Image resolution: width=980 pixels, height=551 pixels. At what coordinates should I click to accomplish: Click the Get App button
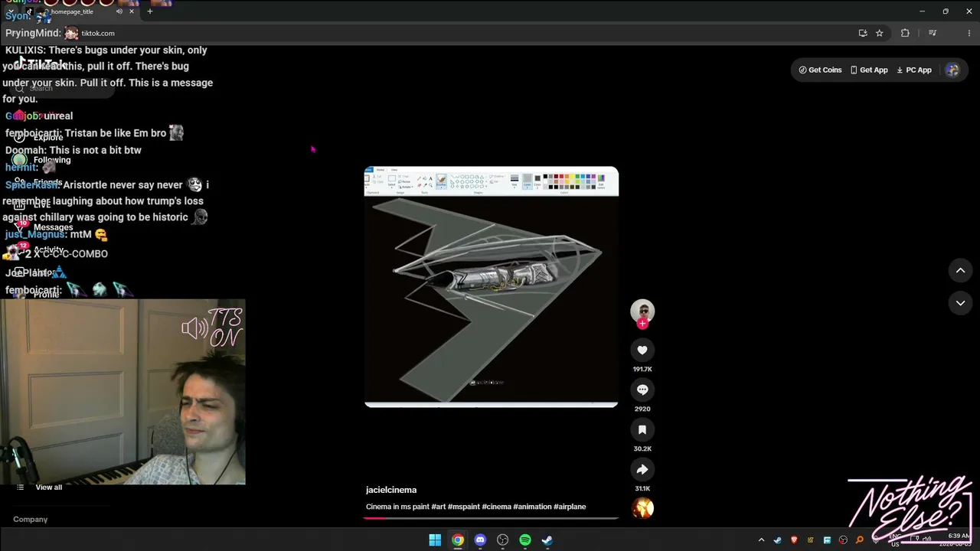click(x=869, y=70)
